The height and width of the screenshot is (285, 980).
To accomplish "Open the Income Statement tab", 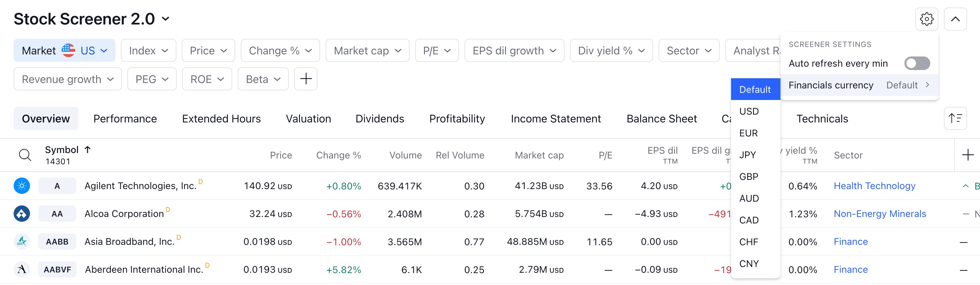I will (555, 119).
